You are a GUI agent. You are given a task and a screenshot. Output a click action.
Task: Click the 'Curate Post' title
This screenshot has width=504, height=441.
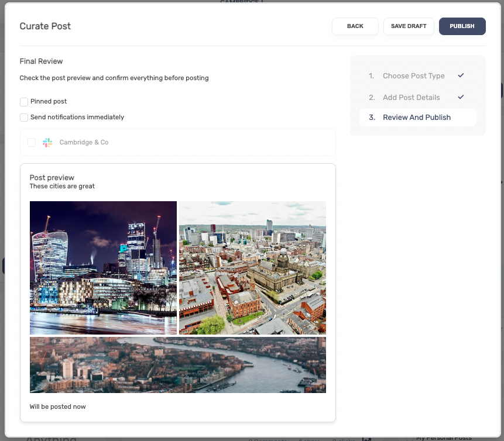pos(45,26)
